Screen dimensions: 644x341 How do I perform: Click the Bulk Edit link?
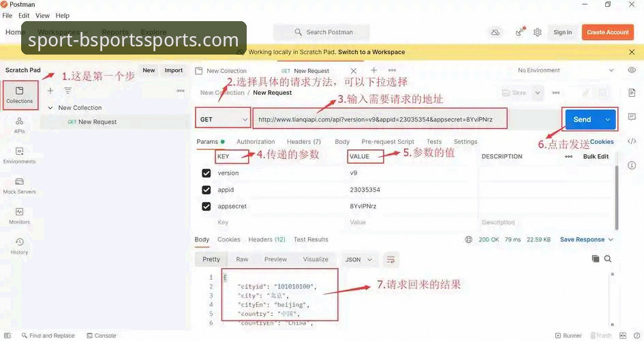pos(596,157)
